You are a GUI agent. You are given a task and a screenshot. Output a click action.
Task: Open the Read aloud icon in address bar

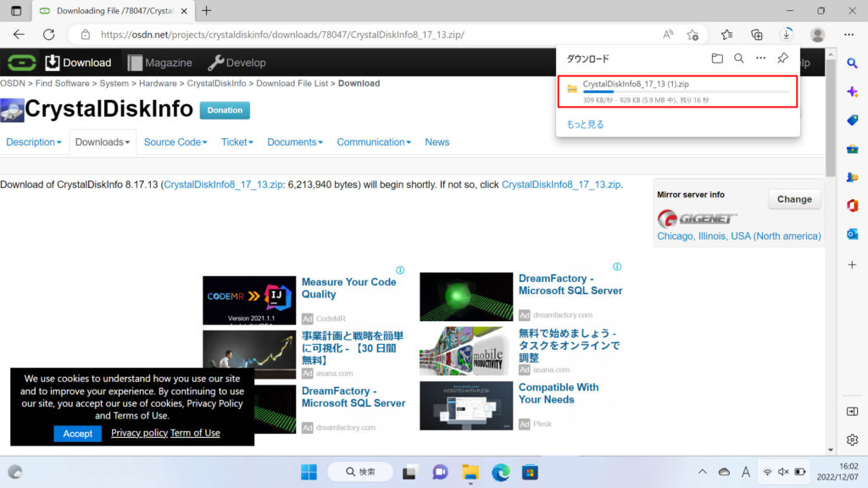[668, 34]
